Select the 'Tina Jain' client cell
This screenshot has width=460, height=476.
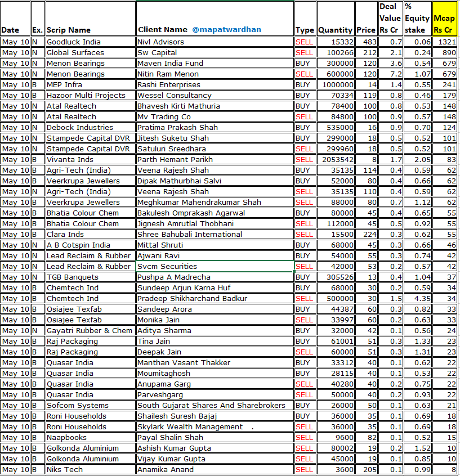click(x=215, y=341)
